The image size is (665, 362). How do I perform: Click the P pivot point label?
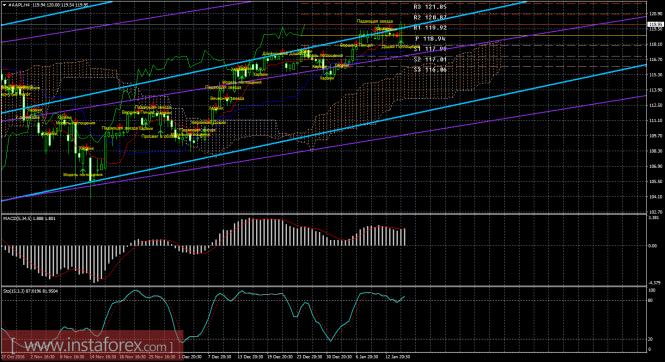pos(430,39)
